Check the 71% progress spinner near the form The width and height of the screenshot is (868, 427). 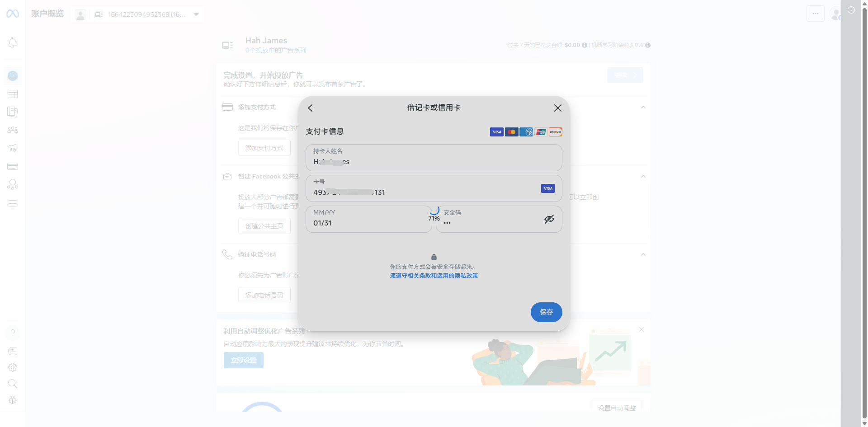coord(434,213)
